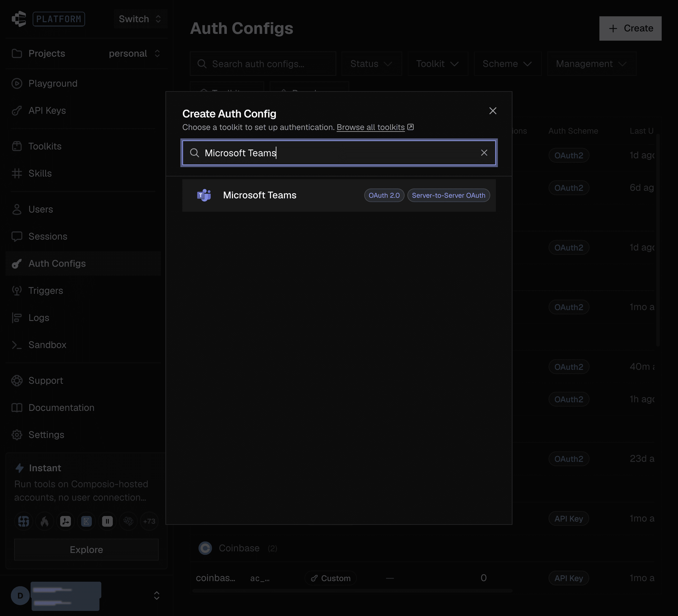Open the Toolkit filter dropdown
The width and height of the screenshot is (678, 616).
tap(438, 64)
